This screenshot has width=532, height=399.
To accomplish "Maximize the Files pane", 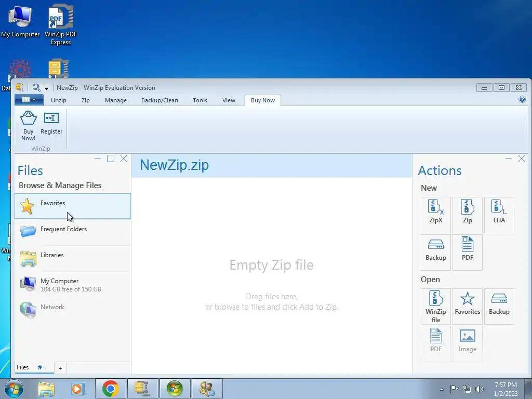I will click(x=111, y=158).
